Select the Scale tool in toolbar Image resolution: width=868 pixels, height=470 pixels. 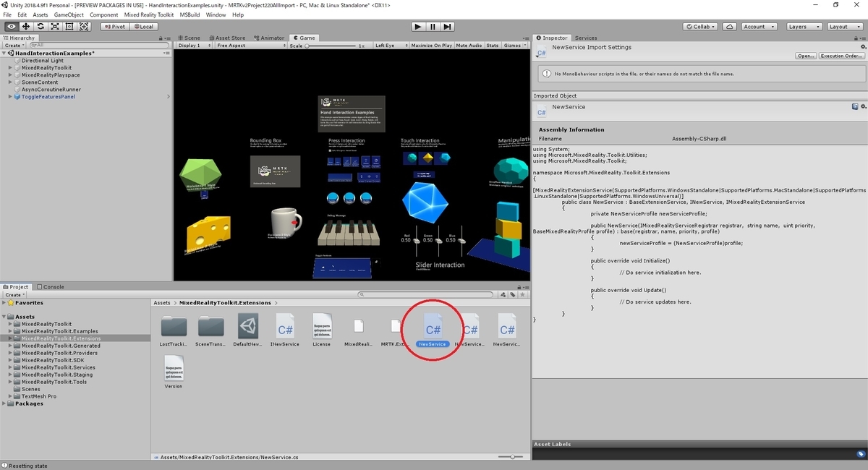point(54,27)
